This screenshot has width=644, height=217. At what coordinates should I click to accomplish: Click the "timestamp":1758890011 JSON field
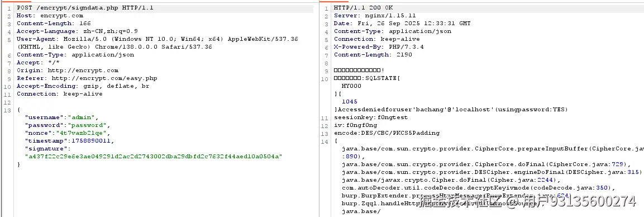point(69,141)
